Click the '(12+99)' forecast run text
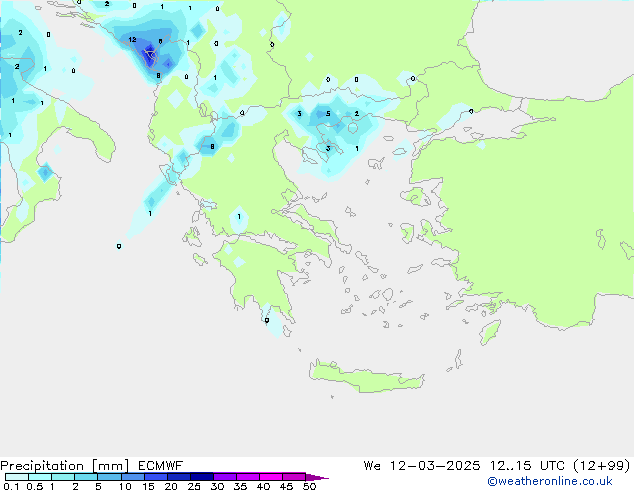 (x=602, y=466)
